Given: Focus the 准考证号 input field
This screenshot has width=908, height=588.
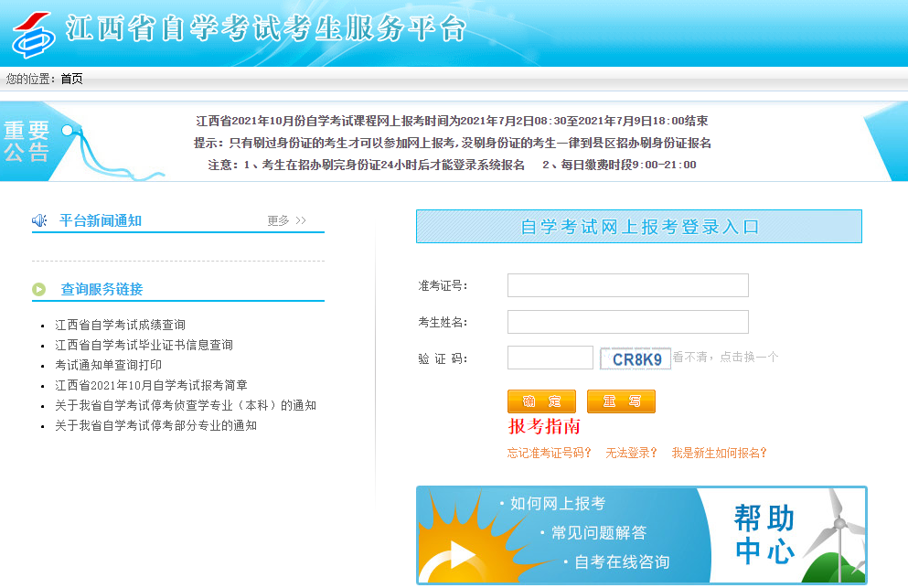Looking at the screenshot, I should pyautogui.click(x=627, y=285).
